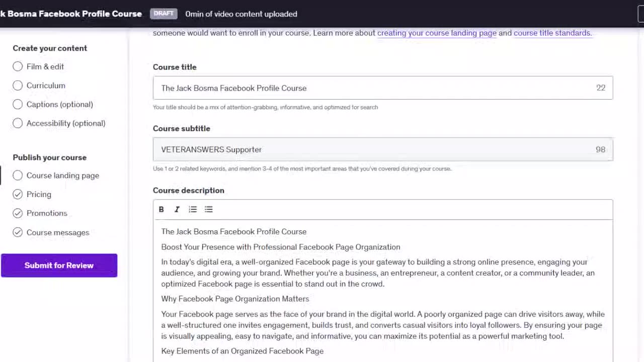Open the Course landing page section

(x=62, y=175)
